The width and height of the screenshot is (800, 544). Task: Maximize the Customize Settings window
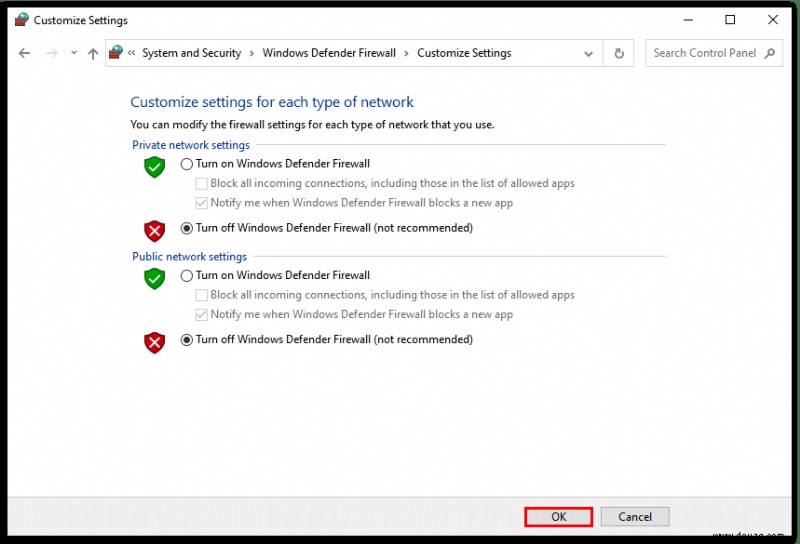pos(730,20)
